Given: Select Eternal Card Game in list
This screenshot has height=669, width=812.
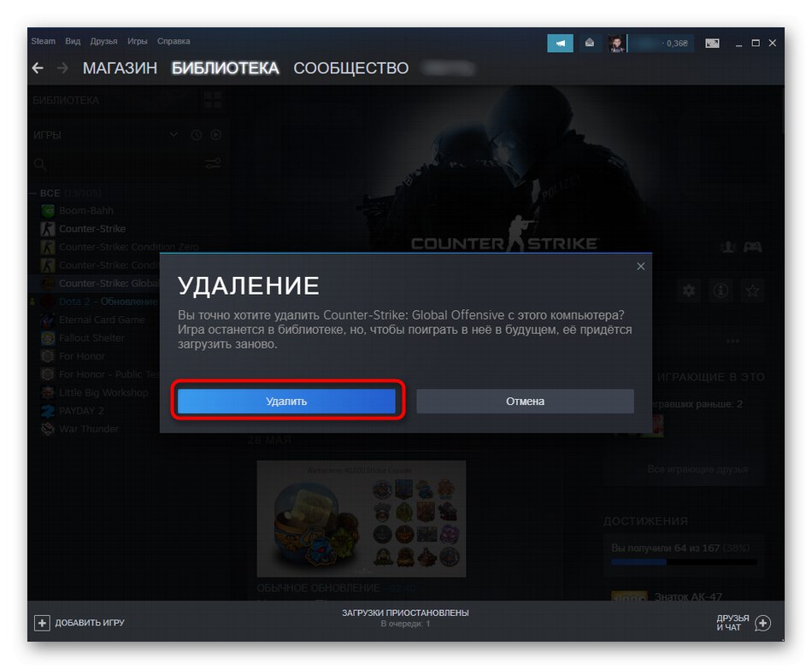Looking at the screenshot, I should (x=102, y=320).
